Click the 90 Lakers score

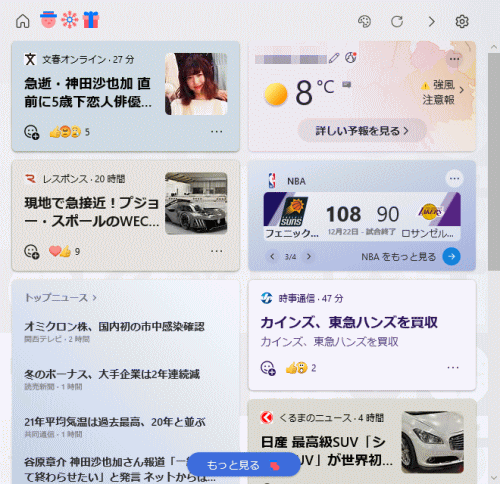pos(388,214)
